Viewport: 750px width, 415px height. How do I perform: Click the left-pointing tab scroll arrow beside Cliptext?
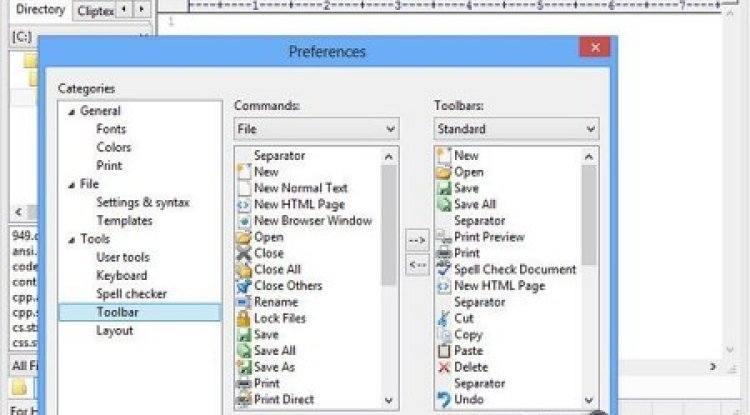[124, 9]
